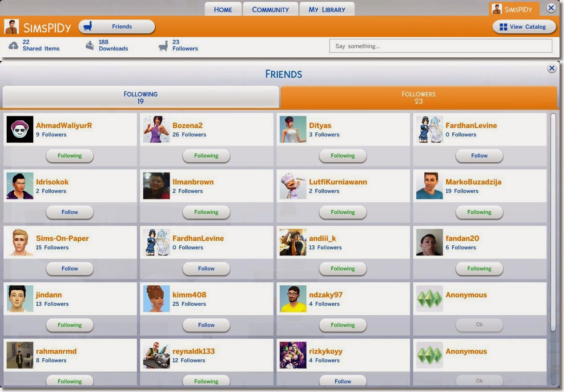Image resolution: width=564 pixels, height=392 pixels.
Task: Toggle Following for Dityas
Action: point(343,156)
